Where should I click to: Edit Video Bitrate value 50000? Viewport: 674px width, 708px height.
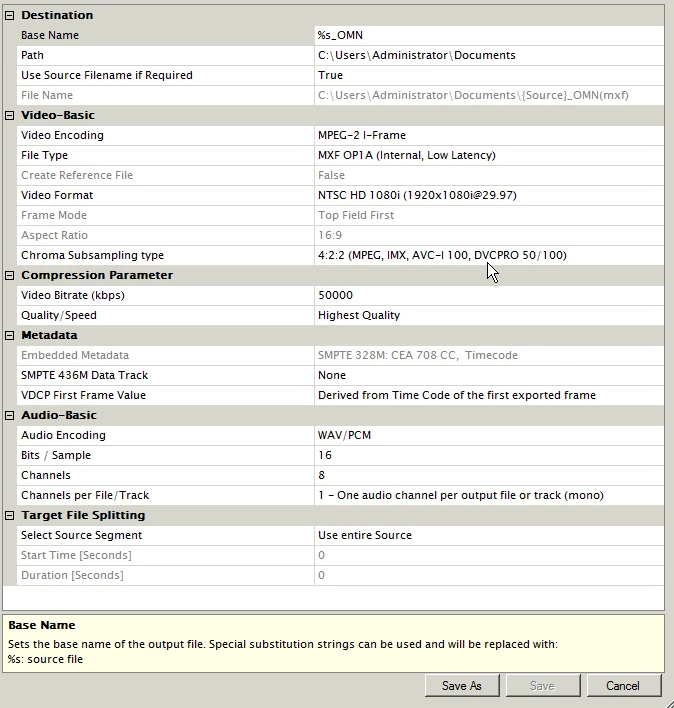tap(489, 295)
